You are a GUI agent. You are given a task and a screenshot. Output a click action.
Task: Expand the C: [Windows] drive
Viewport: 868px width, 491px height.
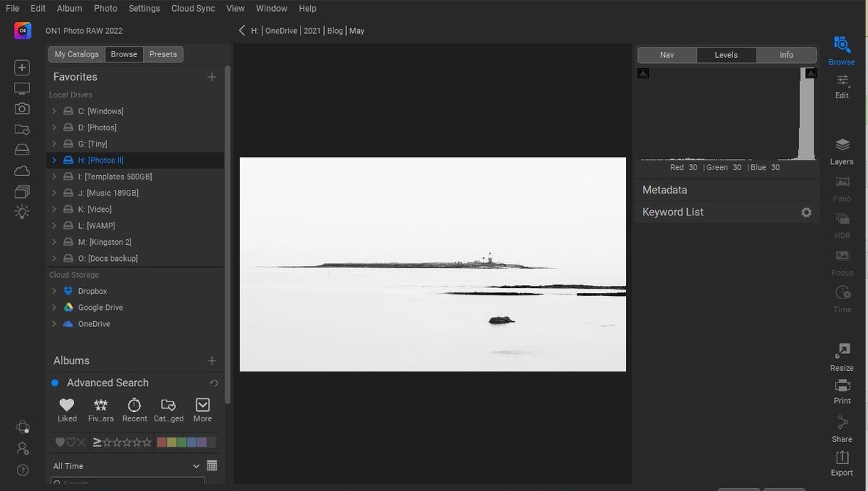click(x=54, y=111)
